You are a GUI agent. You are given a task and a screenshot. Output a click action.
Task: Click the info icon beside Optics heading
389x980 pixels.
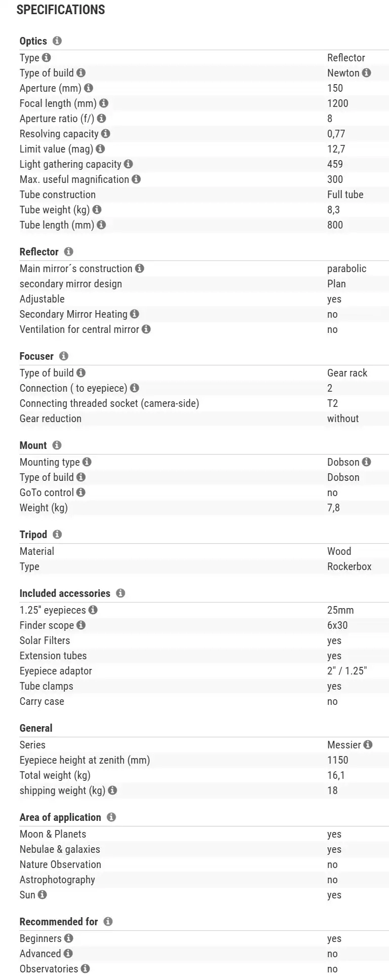(57, 41)
